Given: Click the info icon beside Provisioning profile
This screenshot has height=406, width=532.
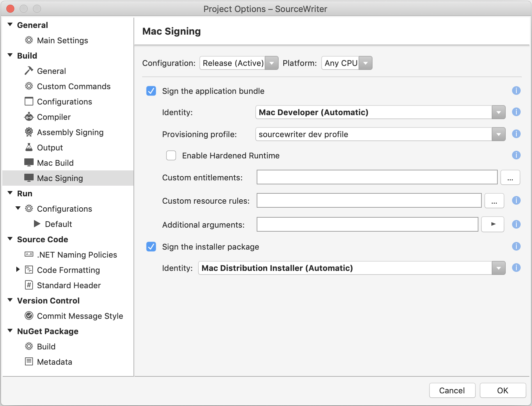Looking at the screenshot, I should [516, 134].
